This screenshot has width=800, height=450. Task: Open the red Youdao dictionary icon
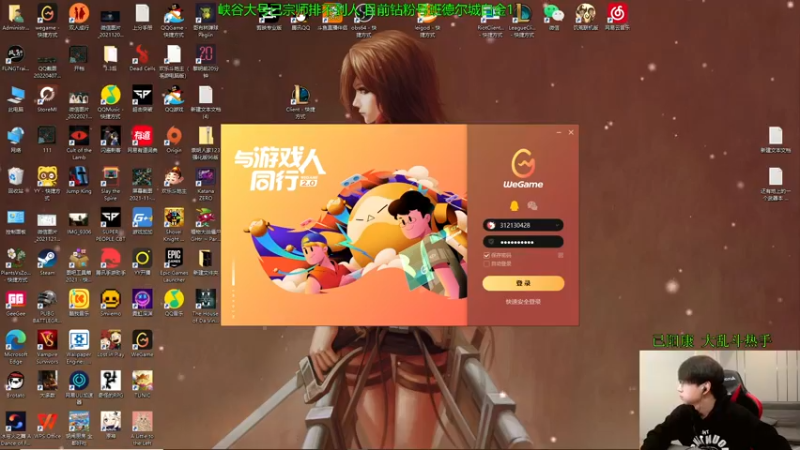[x=142, y=139]
